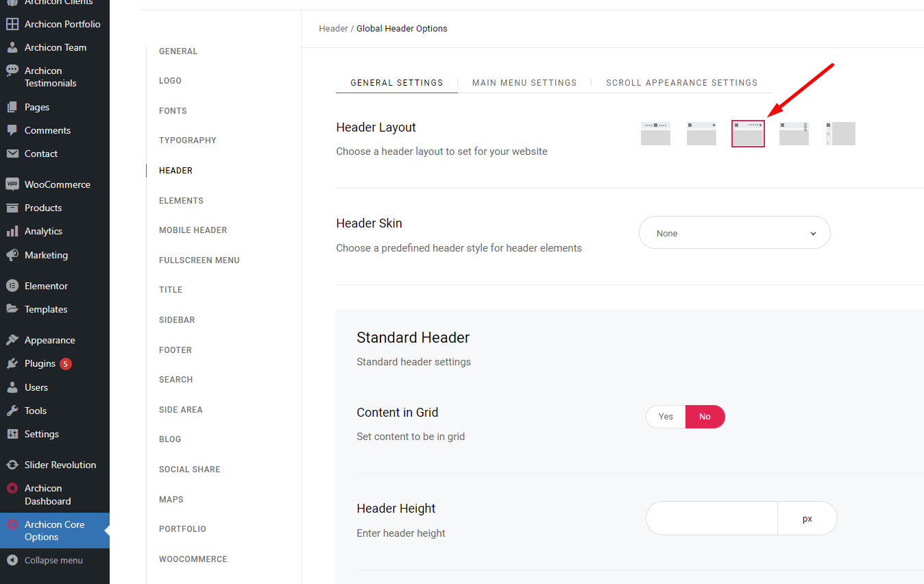Click the Slider Revolution refresh icon
924x584 pixels.
pos(12,465)
